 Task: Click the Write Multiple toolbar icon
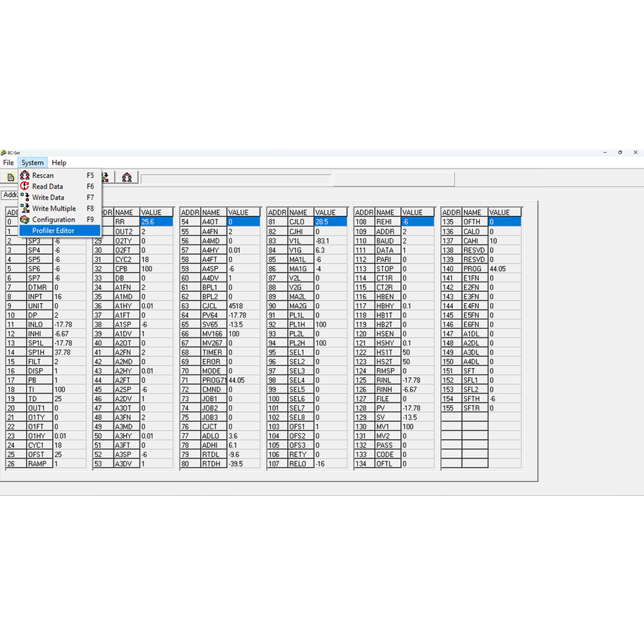pyautogui.click(x=104, y=177)
